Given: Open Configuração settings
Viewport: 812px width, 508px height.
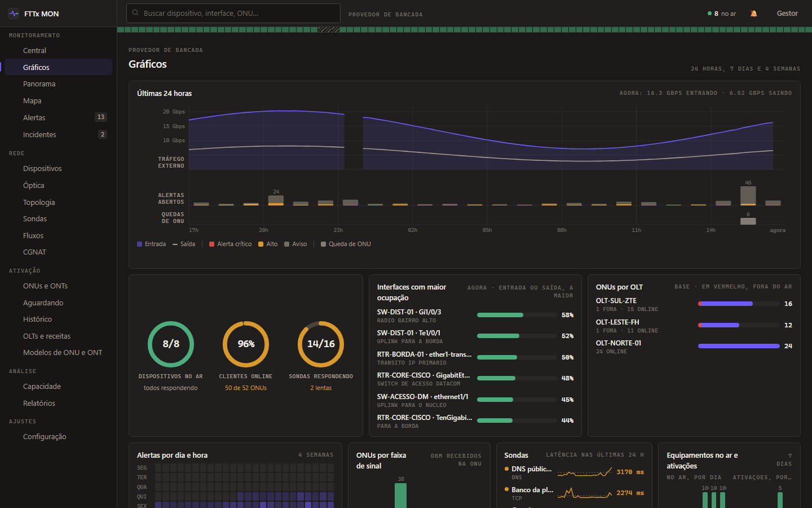Looking at the screenshot, I should [58, 437].
